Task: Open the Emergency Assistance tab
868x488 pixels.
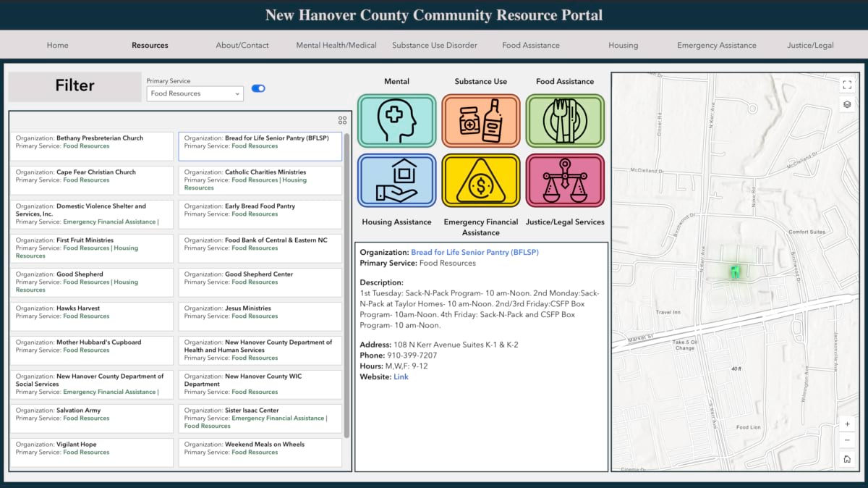Action: point(717,45)
